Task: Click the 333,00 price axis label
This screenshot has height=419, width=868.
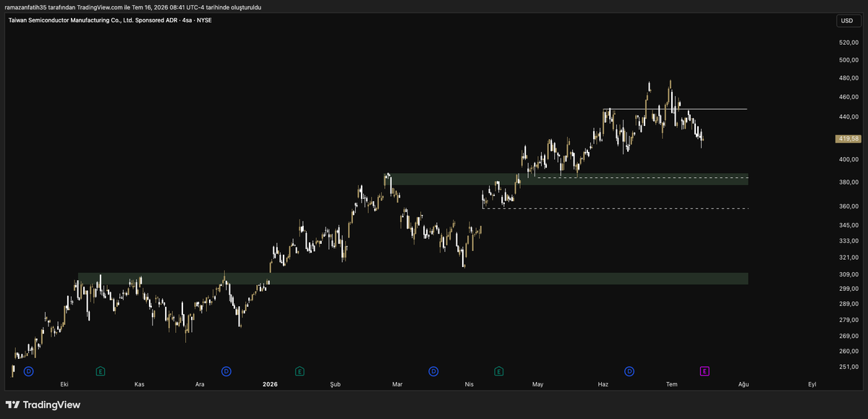Action: click(848, 241)
